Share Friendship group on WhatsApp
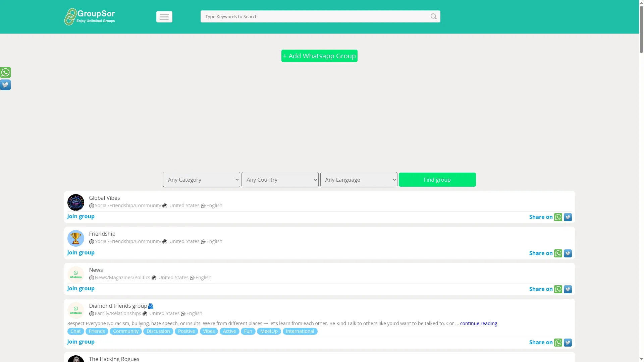 click(558, 253)
